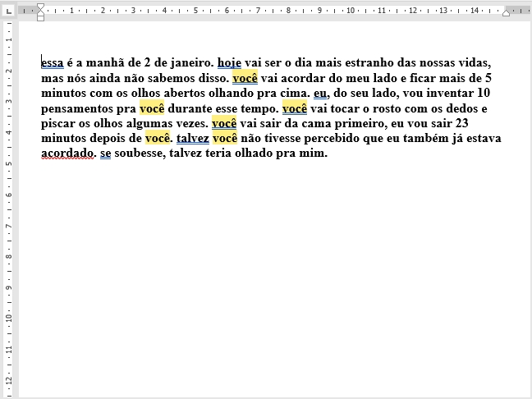Click the red-squiggled word "acordado"
The height and width of the screenshot is (399, 532).
point(66,154)
